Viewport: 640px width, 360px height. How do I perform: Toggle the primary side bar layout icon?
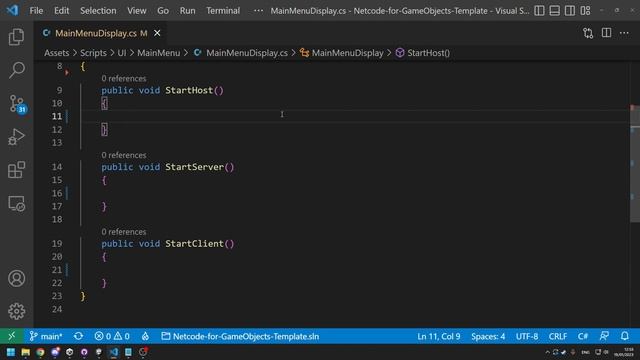(539, 11)
